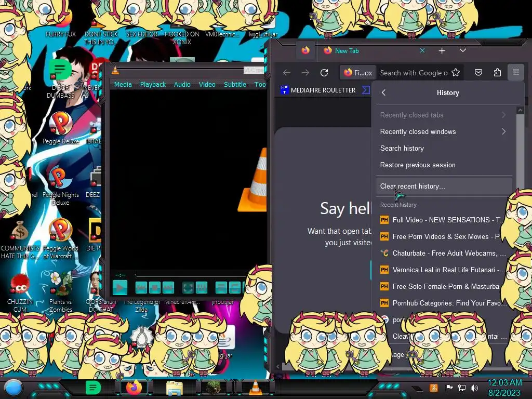
Task: Go back from the History panel
Action: point(384,92)
